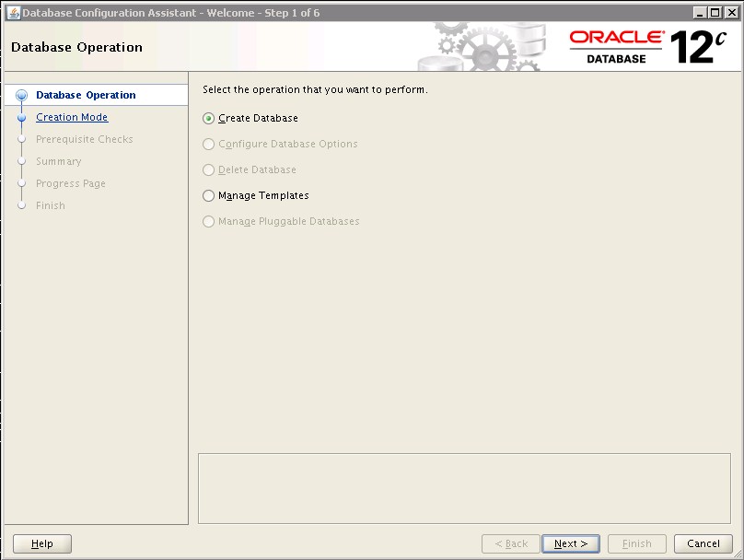
Task: Click the Finish step in sidebar
Action: pyautogui.click(x=51, y=205)
